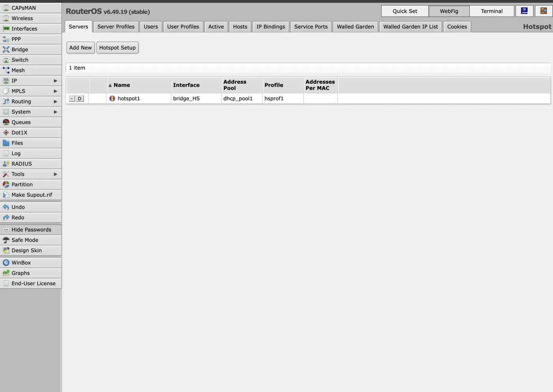The width and height of the screenshot is (553, 392).
Task: Open the Hosts tab
Action: [x=240, y=26]
